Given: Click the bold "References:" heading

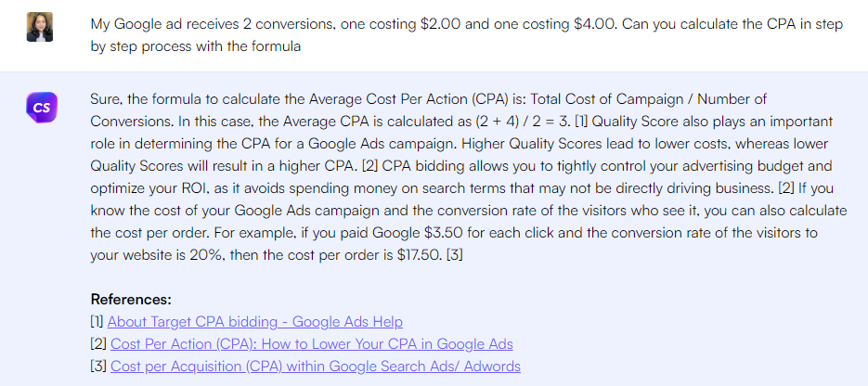Looking at the screenshot, I should coord(131,300).
